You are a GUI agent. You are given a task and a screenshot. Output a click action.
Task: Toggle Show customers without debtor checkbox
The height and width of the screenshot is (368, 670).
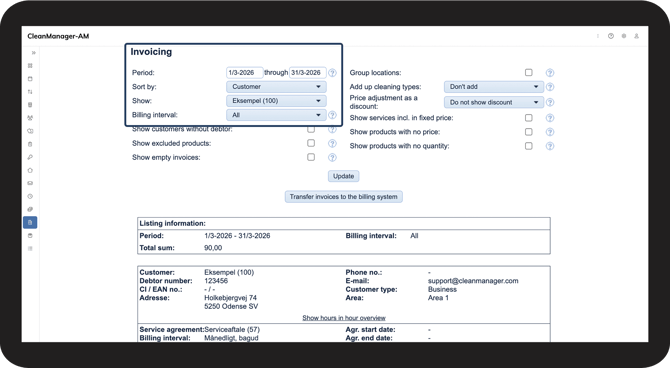311,129
